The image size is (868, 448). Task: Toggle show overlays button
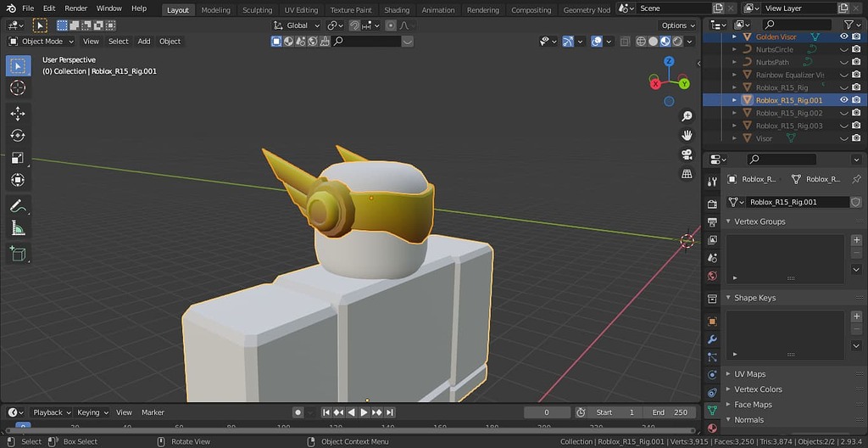[596, 42]
